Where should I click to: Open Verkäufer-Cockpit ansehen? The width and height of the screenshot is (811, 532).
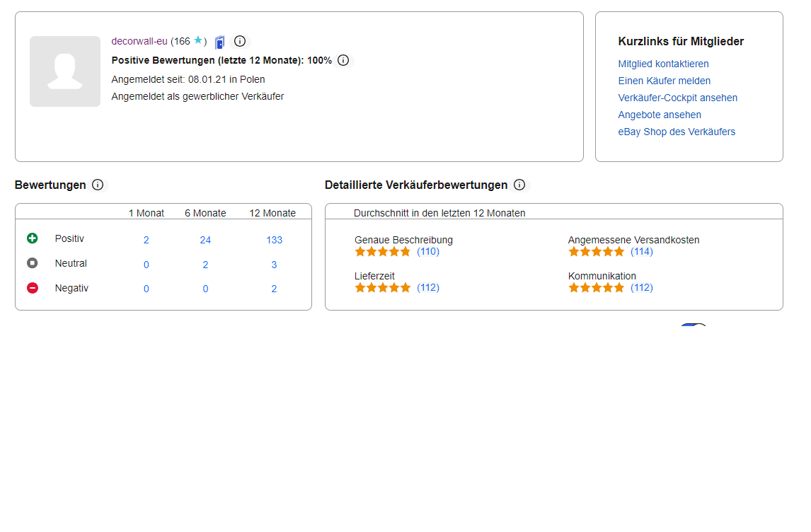[x=677, y=98]
